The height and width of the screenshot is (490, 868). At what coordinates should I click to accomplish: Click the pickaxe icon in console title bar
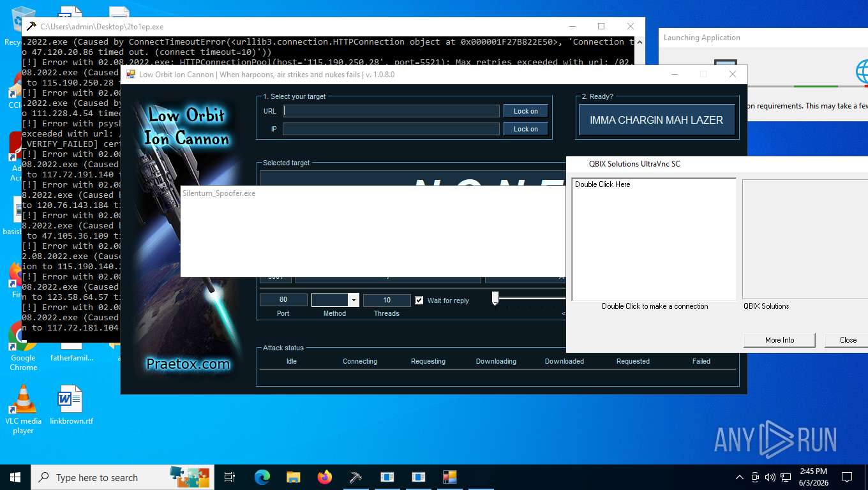click(x=30, y=27)
